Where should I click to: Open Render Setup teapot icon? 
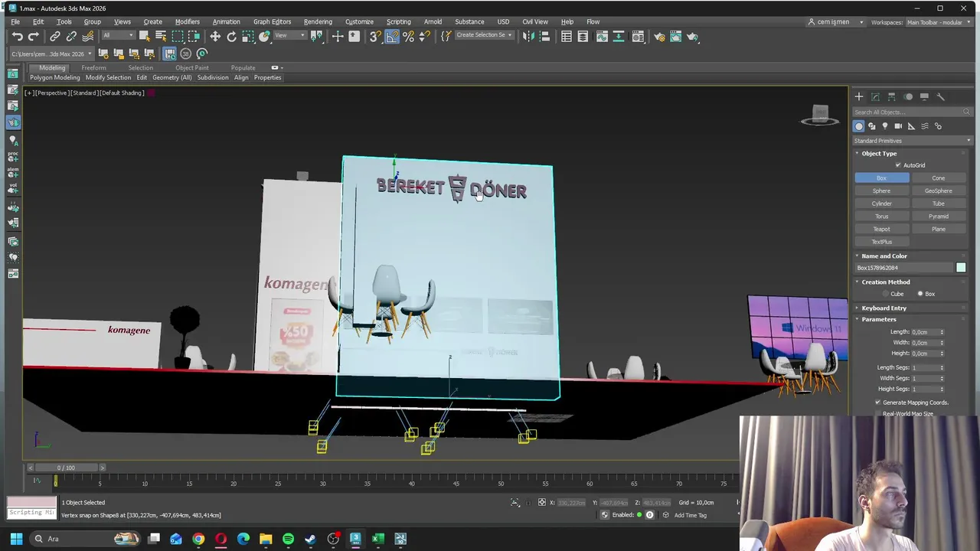(659, 37)
